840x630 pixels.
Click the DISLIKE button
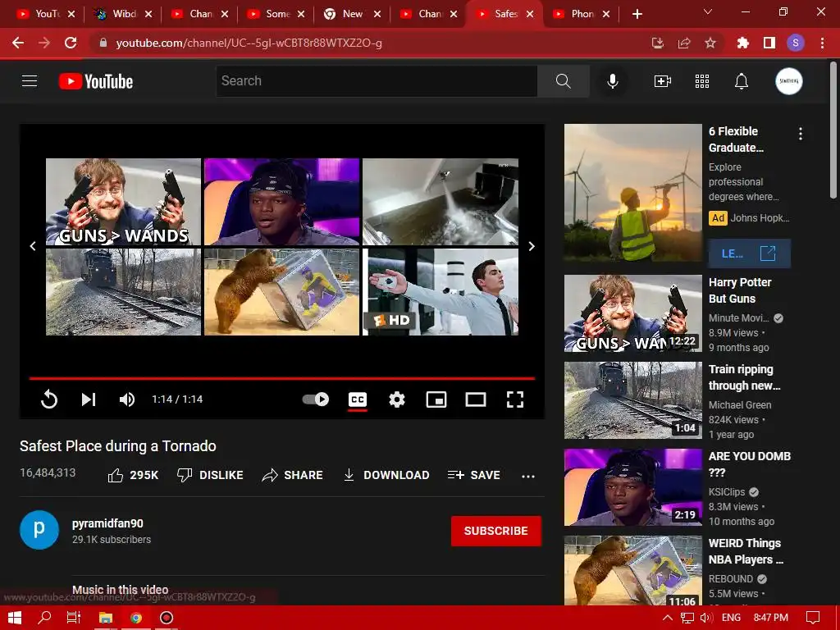pos(210,475)
